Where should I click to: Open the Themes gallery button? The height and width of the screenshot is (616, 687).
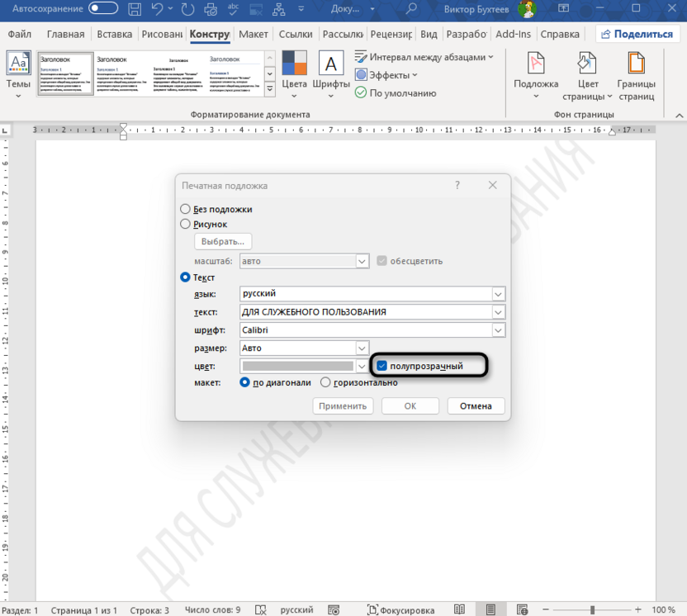click(x=18, y=74)
